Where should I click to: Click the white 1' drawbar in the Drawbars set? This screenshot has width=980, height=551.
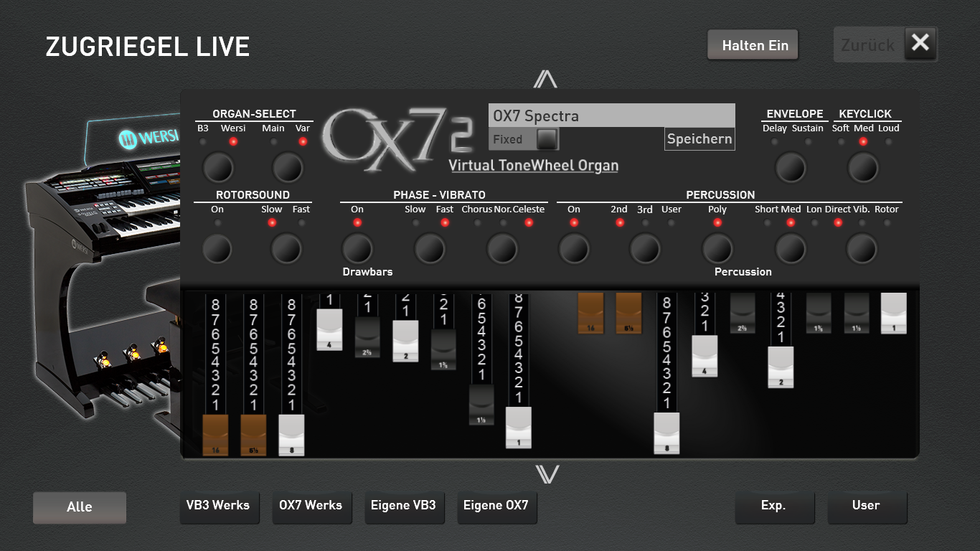tap(519, 428)
